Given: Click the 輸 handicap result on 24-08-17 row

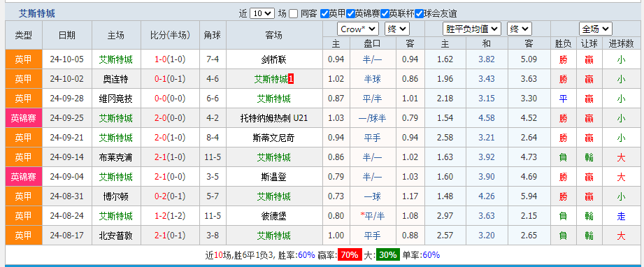Looking at the screenshot, I should [x=589, y=236].
